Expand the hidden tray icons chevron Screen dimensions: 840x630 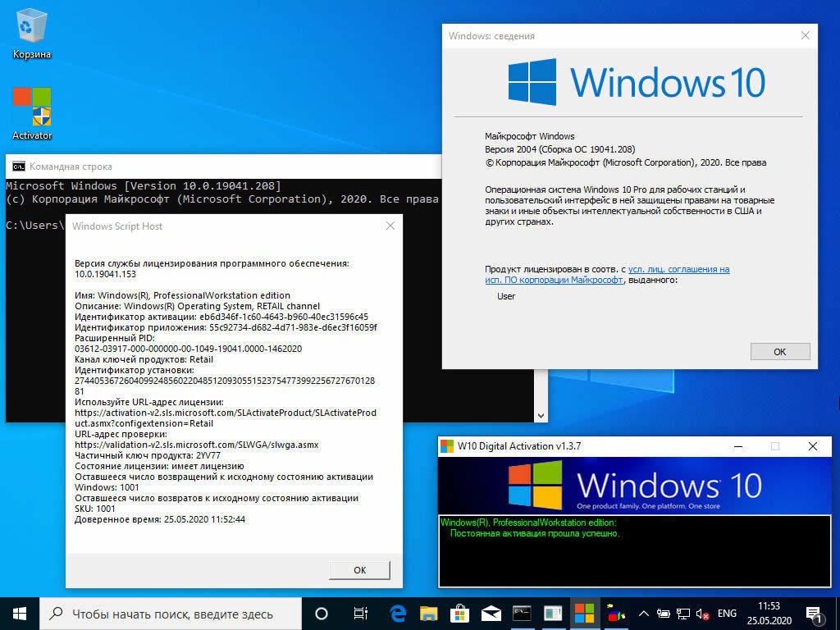point(642,613)
